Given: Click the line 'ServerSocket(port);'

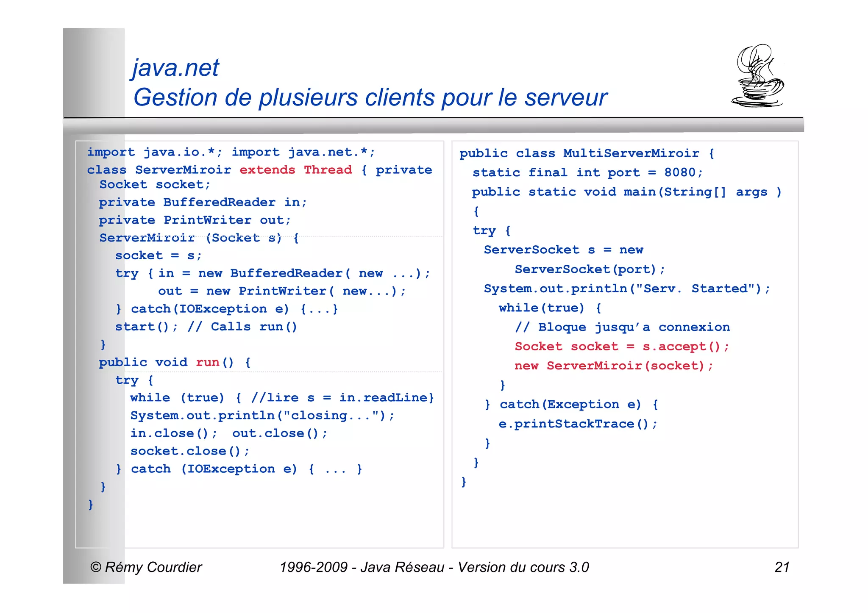Looking at the screenshot, I should point(590,269).
